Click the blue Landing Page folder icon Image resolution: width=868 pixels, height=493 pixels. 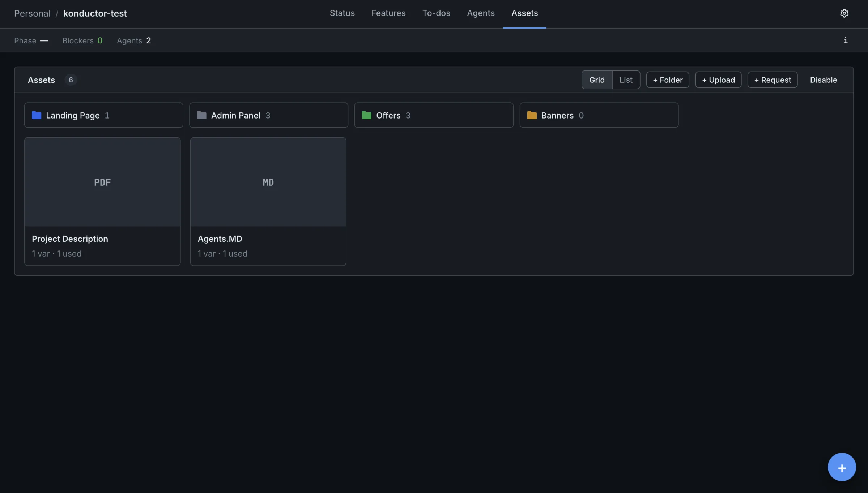coord(37,115)
